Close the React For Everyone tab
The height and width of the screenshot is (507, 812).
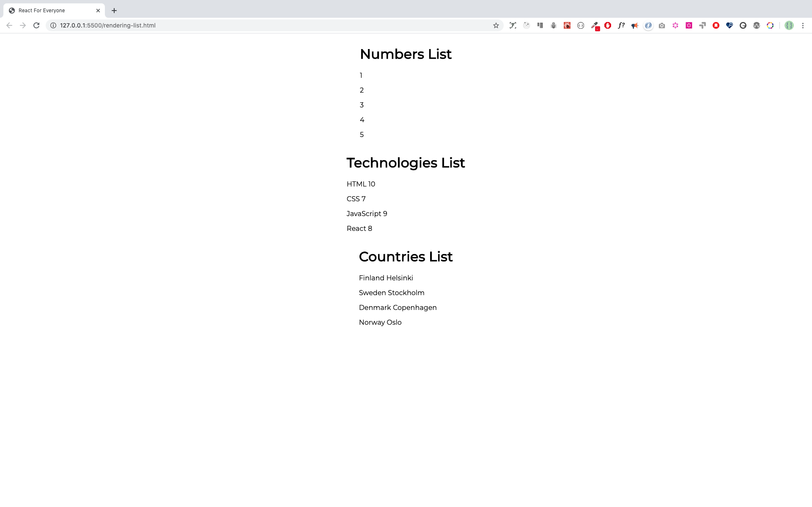pyautogui.click(x=98, y=11)
